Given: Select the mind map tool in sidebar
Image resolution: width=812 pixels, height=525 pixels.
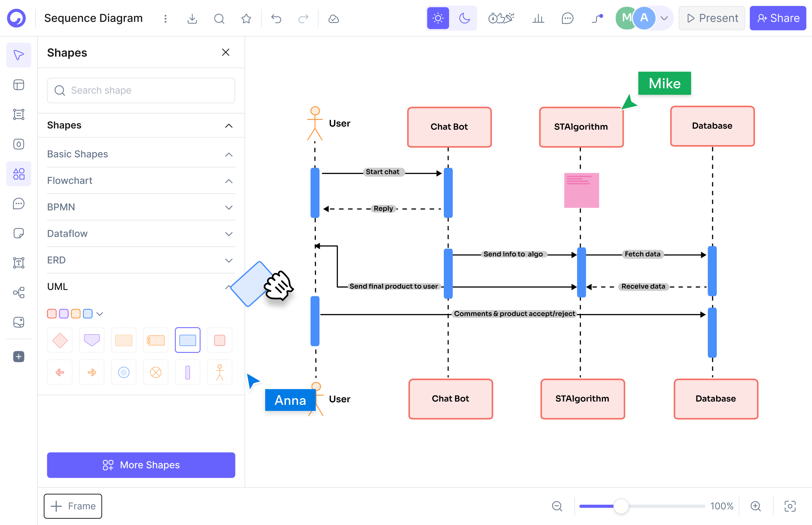Looking at the screenshot, I should click(19, 292).
